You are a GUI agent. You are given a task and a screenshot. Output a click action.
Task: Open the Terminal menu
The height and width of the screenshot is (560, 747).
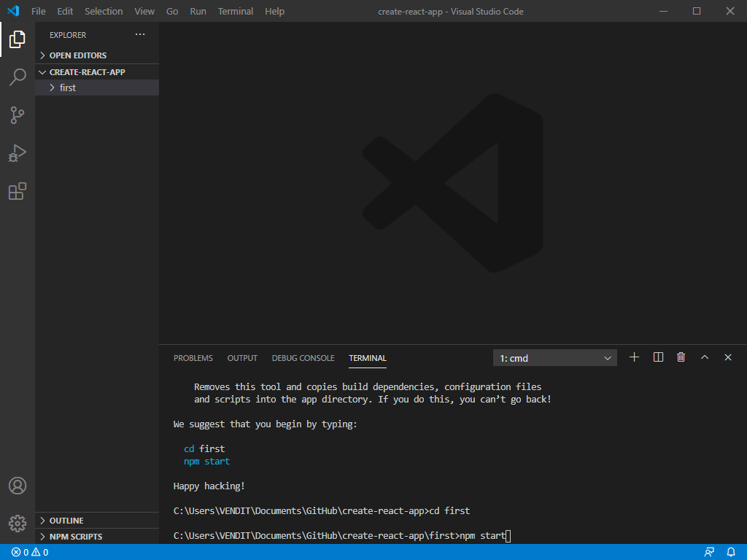(x=236, y=11)
